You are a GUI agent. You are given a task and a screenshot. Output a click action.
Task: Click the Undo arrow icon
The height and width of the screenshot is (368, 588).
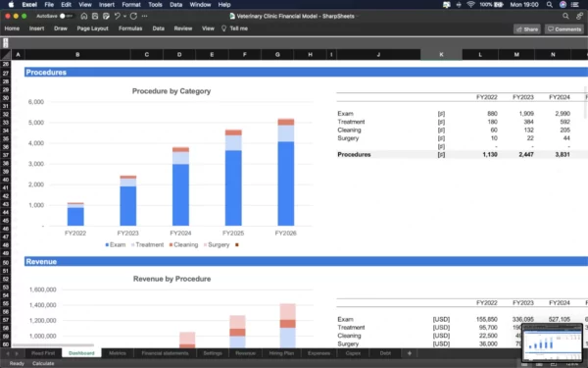point(117,16)
